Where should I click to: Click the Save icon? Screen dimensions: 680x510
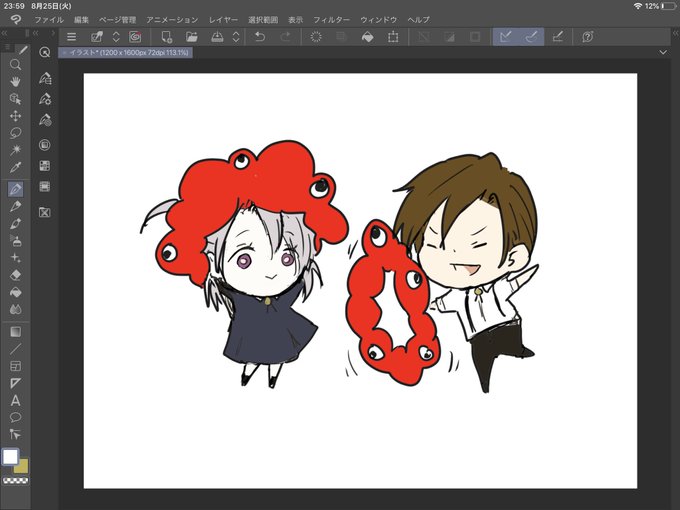[x=217, y=37]
